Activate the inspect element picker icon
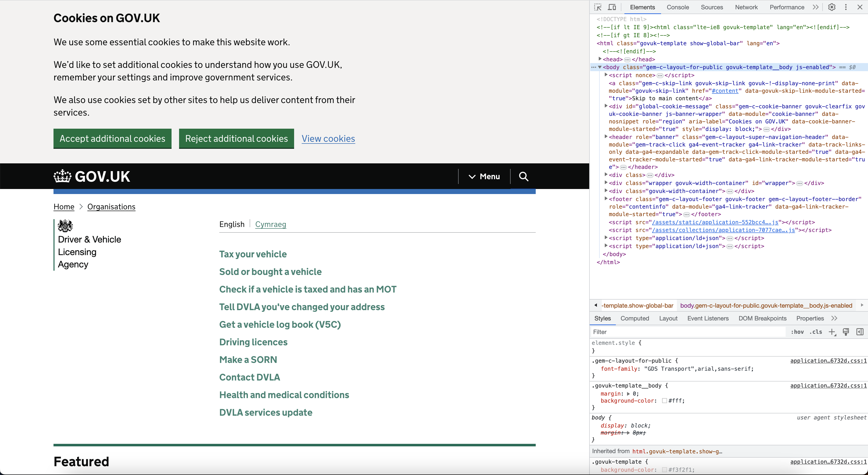This screenshot has width=868, height=475. click(598, 7)
